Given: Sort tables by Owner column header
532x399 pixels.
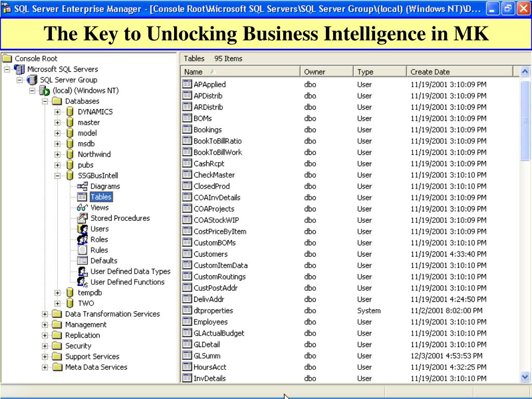Looking at the screenshot, I should point(327,72).
